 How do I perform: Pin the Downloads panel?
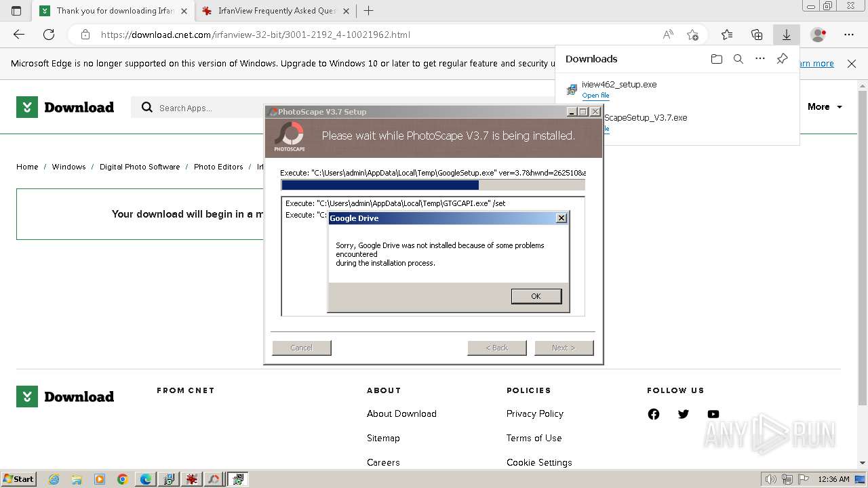click(782, 59)
